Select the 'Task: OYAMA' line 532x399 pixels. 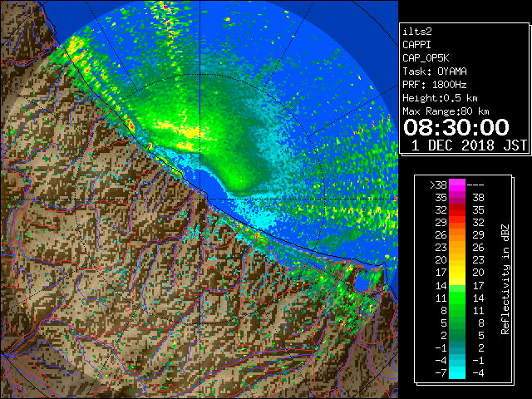click(x=435, y=71)
